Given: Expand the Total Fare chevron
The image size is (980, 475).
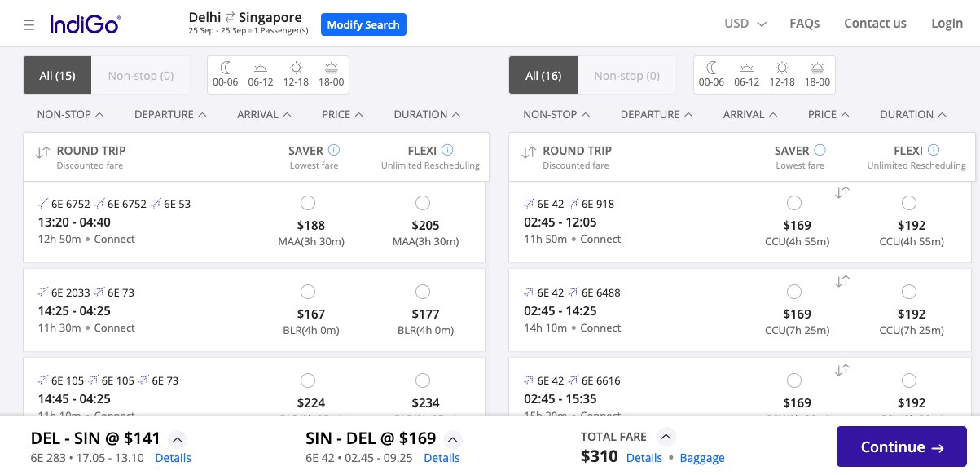Looking at the screenshot, I should 666,437.
